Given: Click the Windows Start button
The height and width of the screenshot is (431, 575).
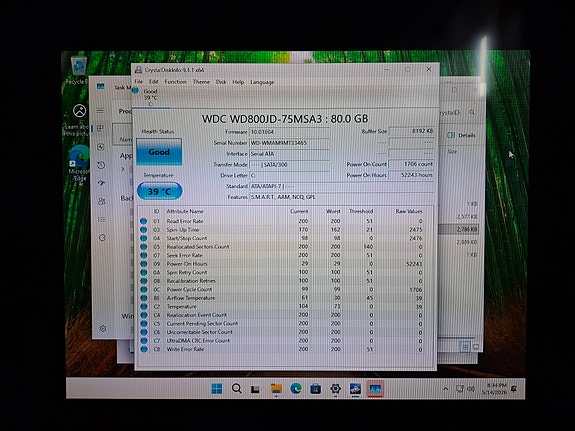Looking at the screenshot, I should point(217,389).
